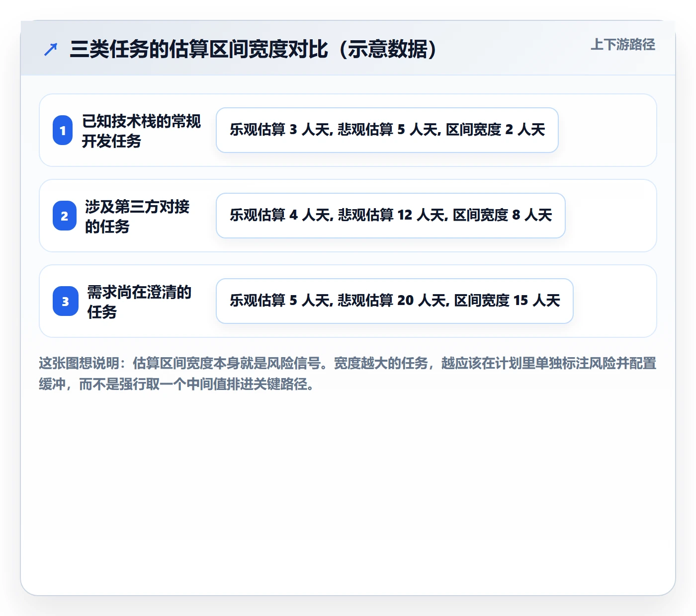This screenshot has height=616, width=696.
Task: Click the 上下游路径 label in the header
Action: pyautogui.click(x=623, y=45)
